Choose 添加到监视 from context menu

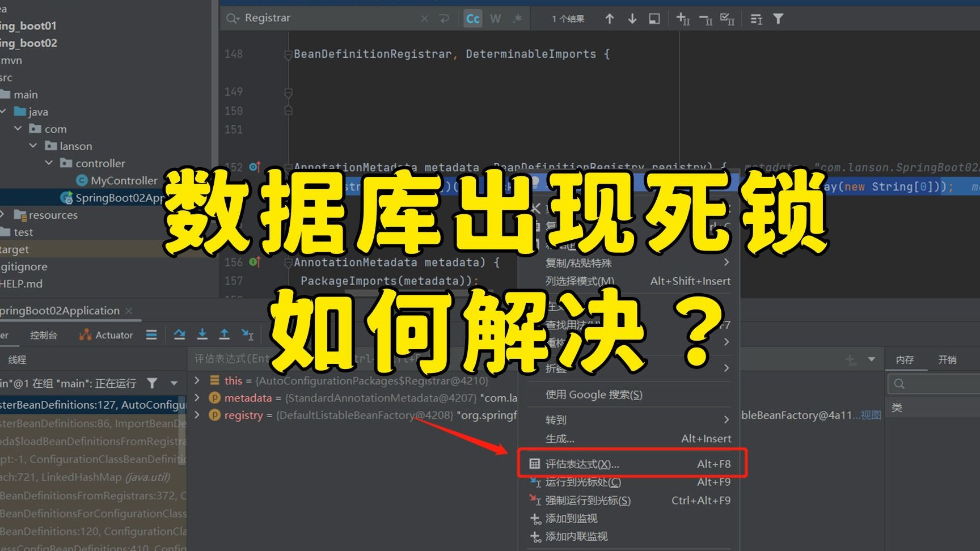[x=630, y=518]
